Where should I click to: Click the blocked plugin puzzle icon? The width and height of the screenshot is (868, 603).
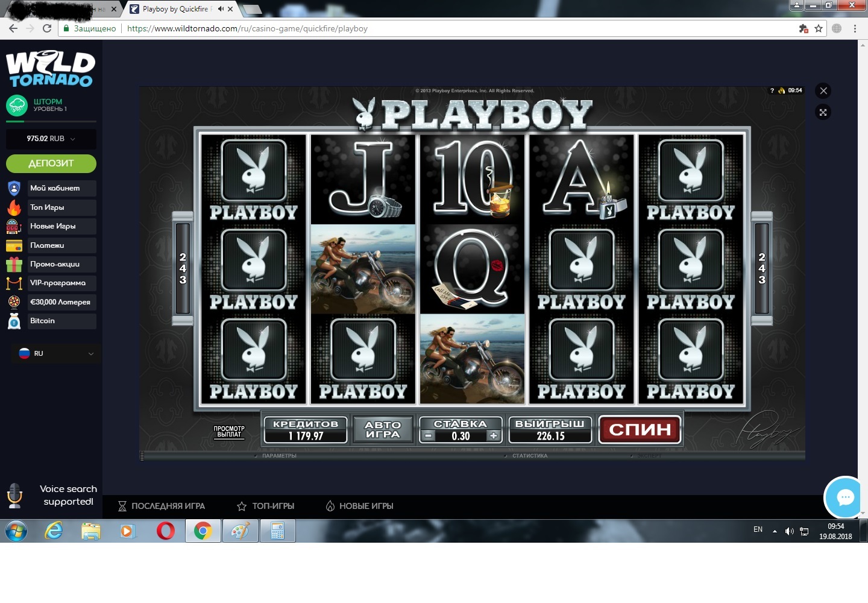tap(804, 28)
